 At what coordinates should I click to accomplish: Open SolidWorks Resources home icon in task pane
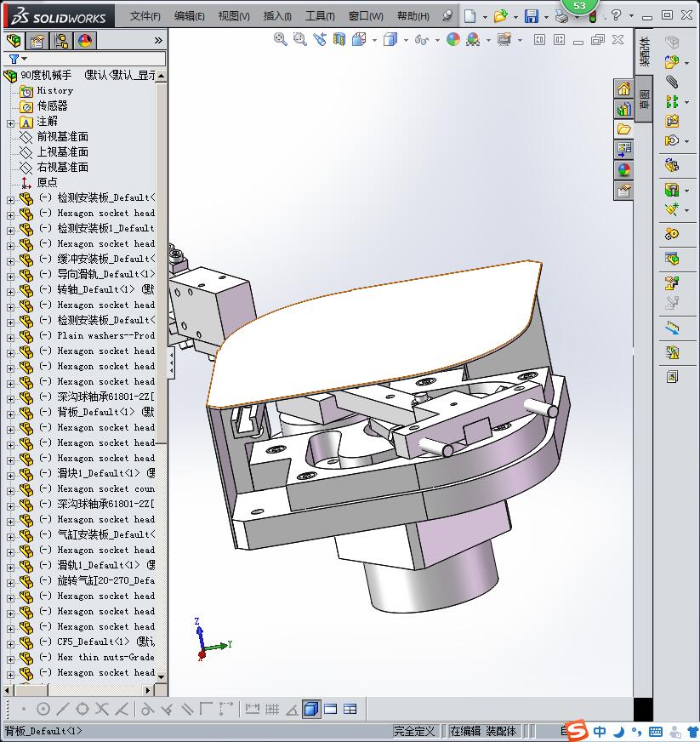[x=623, y=88]
